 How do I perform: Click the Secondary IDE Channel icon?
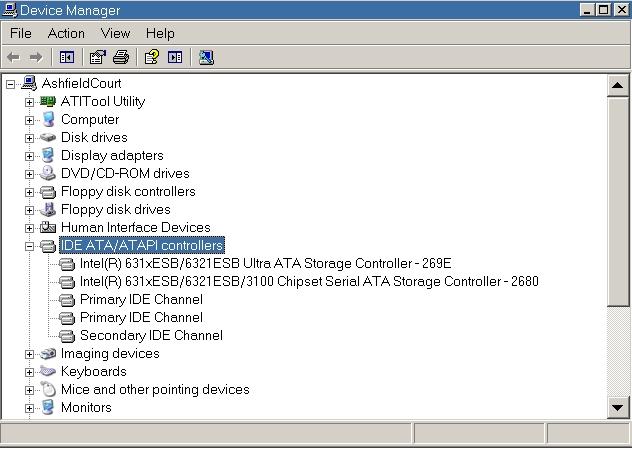[x=67, y=335]
